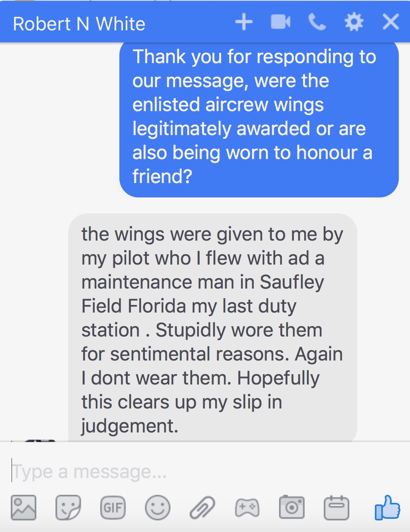Screen dimensions: 410x532
Task: Focus the 'Type a message...' input field
Action: tap(200, 472)
